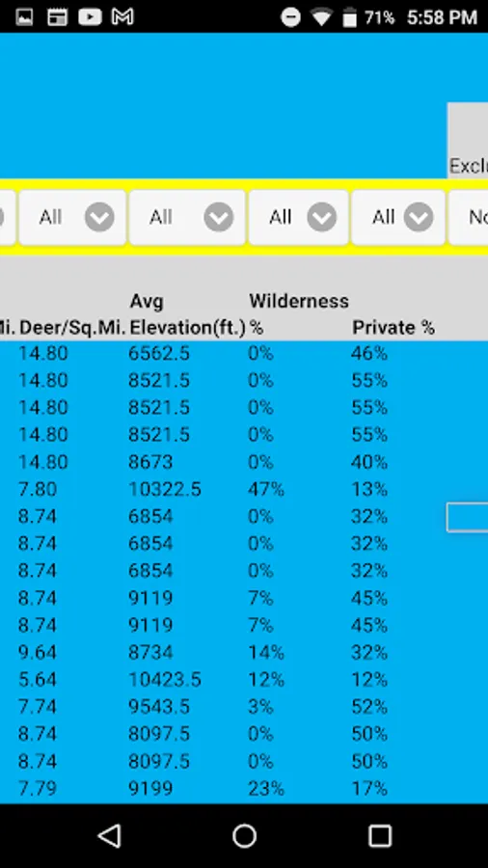Select the 13% private cell
Screen dimensions: 488x868
(369, 489)
